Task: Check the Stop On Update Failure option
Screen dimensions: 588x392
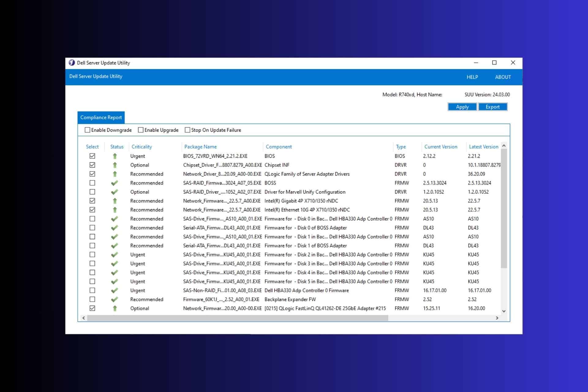Action: (x=187, y=130)
